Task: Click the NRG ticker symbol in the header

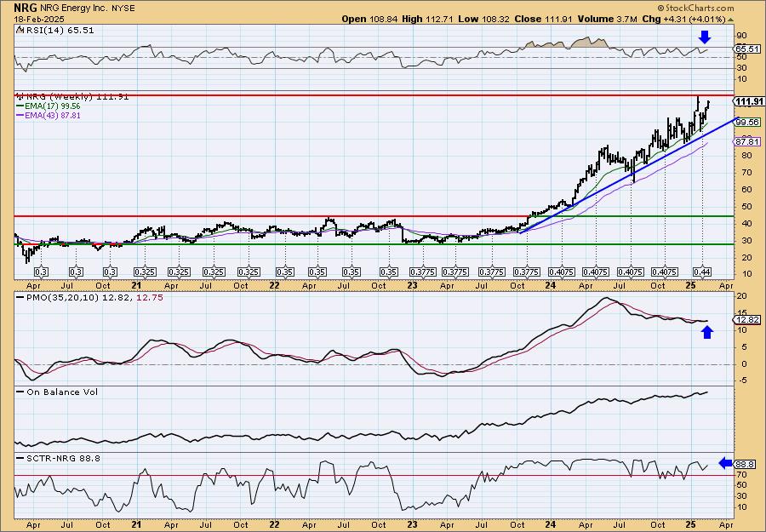Action: [23, 8]
